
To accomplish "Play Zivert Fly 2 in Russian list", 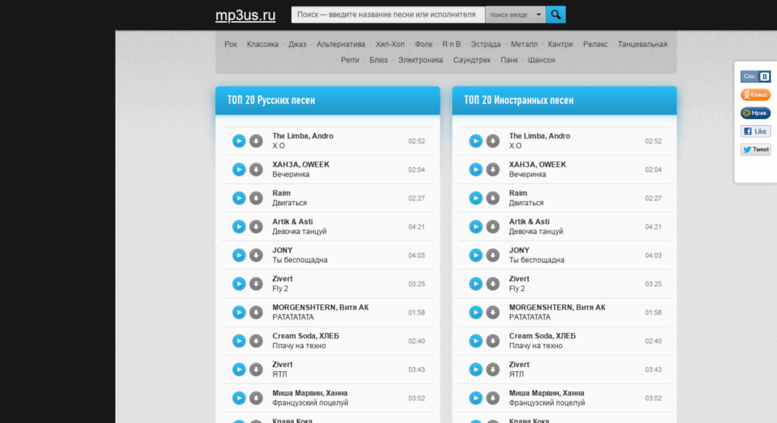I will pyautogui.click(x=239, y=284).
